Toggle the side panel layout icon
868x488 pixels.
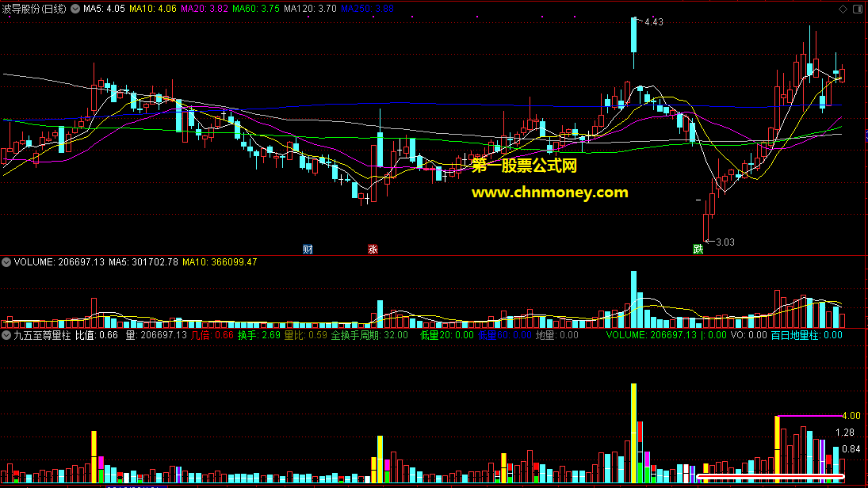point(858,9)
